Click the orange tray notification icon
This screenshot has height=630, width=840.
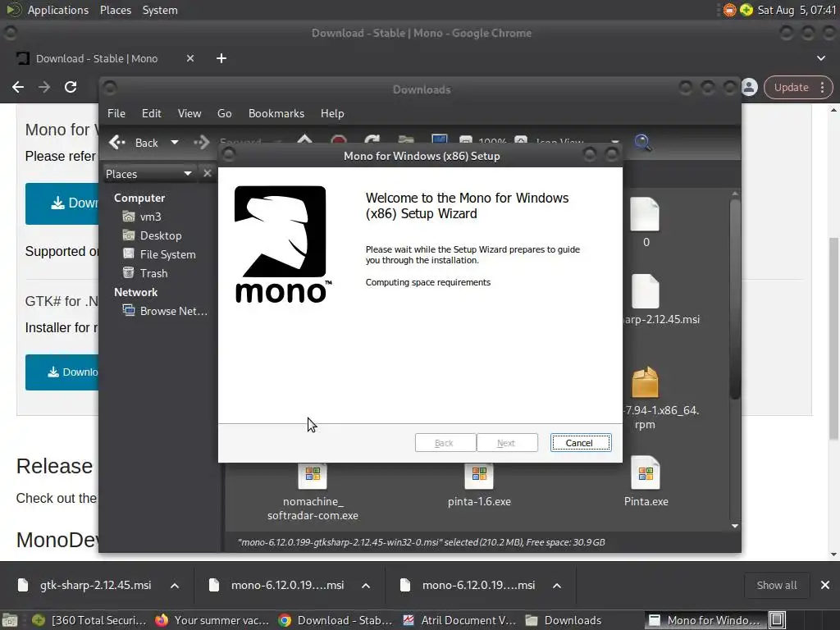pyautogui.click(x=729, y=10)
